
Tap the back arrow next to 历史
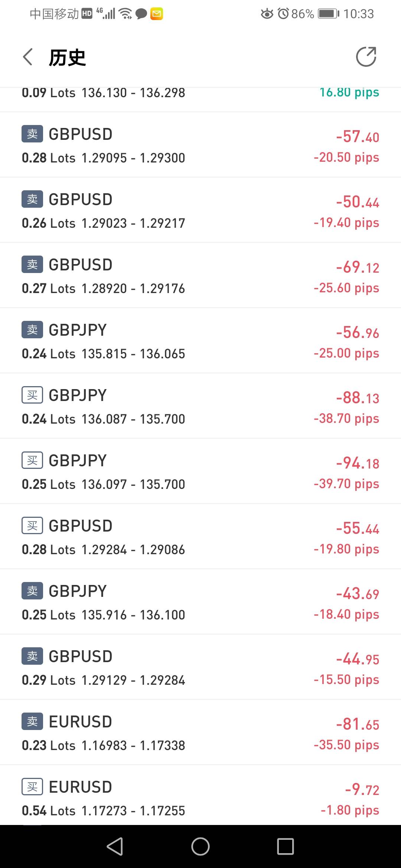[x=28, y=57]
